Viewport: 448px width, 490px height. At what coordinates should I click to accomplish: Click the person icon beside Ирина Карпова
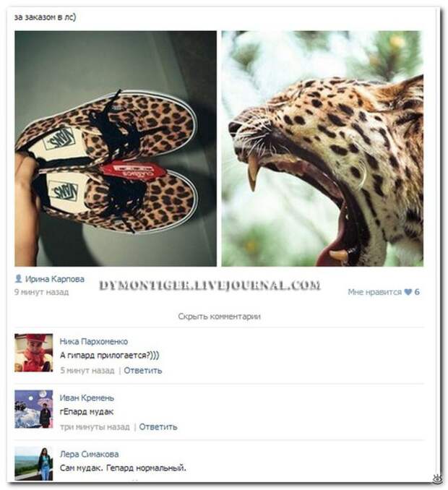tap(19, 279)
